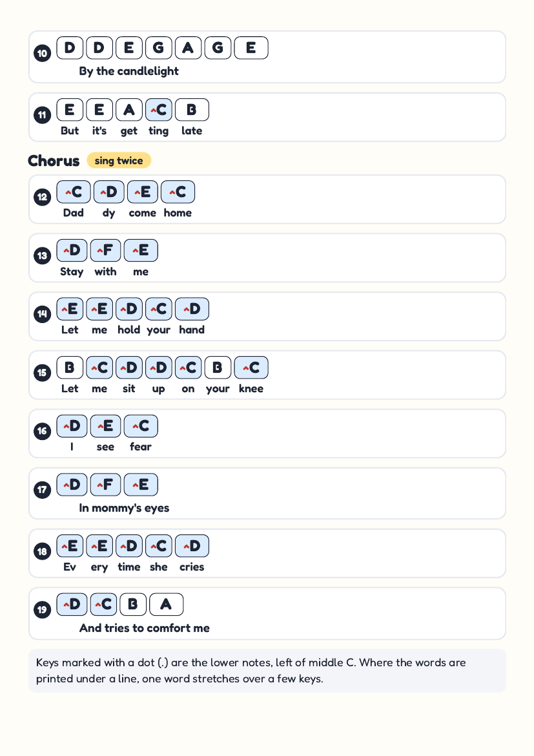Click the Chorus heading

pos(54,160)
